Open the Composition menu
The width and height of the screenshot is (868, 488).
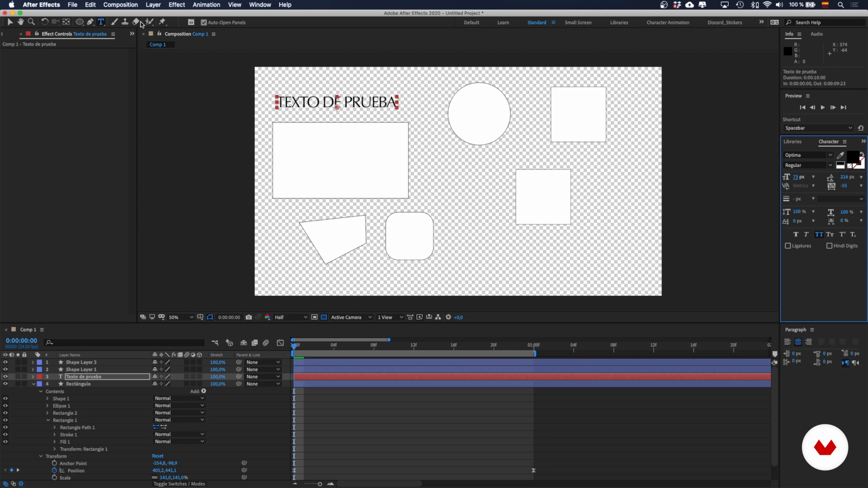[x=120, y=5]
